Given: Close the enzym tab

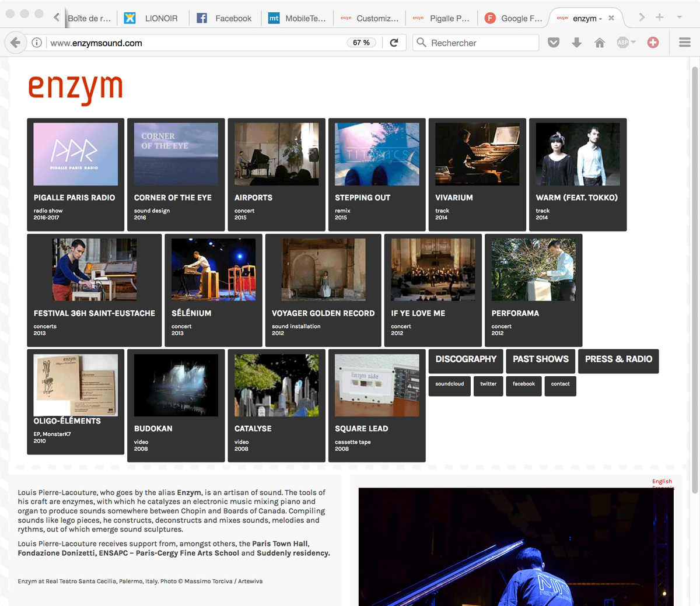Looking at the screenshot, I should point(611,18).
